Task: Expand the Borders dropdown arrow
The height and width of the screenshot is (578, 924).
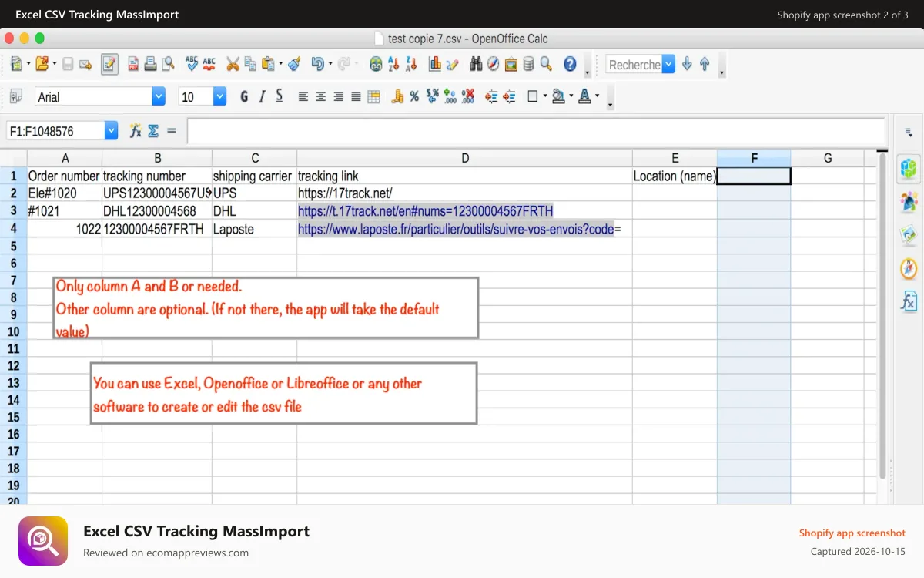Action: 545,96
